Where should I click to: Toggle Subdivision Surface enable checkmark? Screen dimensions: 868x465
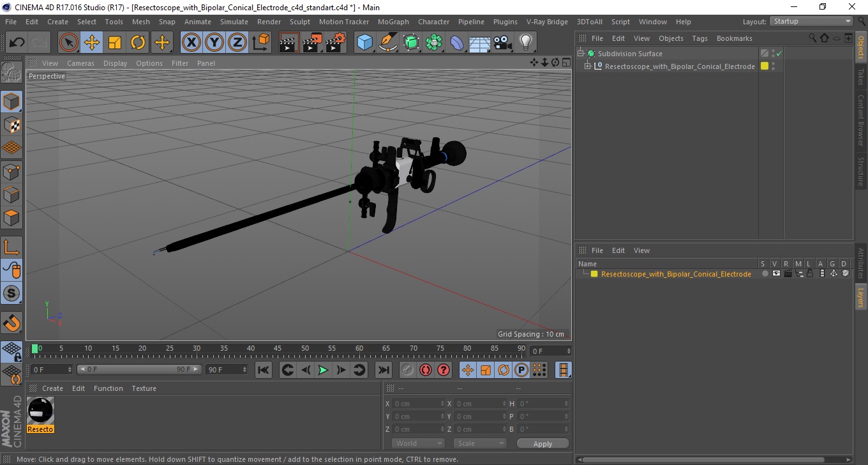coord(779,54)
